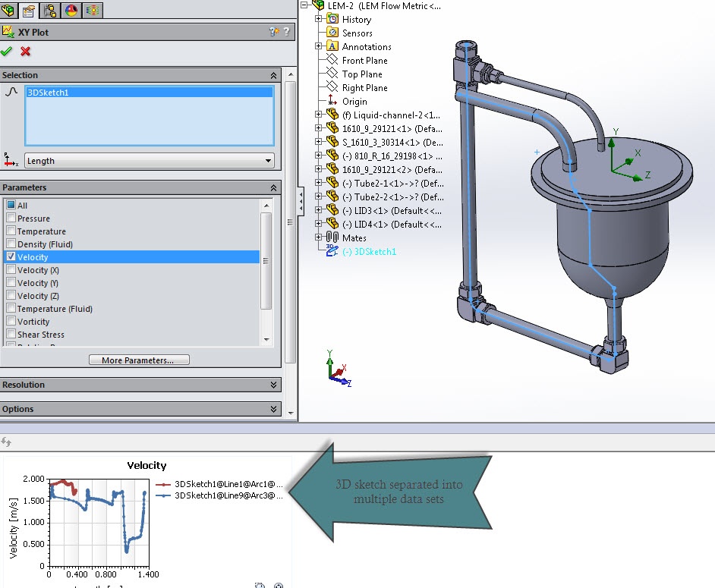Cancel XY Plot with red X
The image size is (715, 588).
click(x=26, y=52)
